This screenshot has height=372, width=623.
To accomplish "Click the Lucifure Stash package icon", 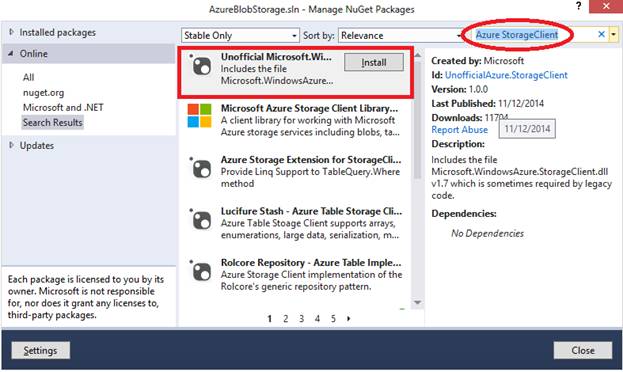I will (201, 220).
